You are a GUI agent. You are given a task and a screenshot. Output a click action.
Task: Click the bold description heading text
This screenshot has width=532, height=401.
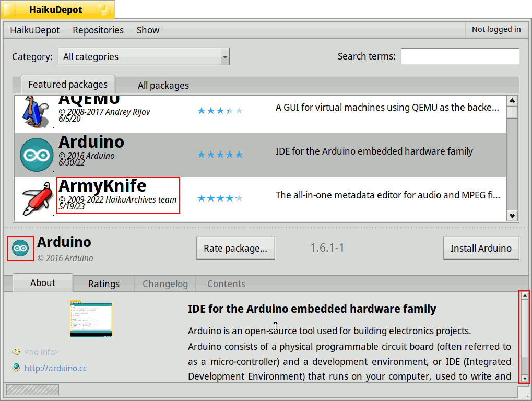click(312, 309)
